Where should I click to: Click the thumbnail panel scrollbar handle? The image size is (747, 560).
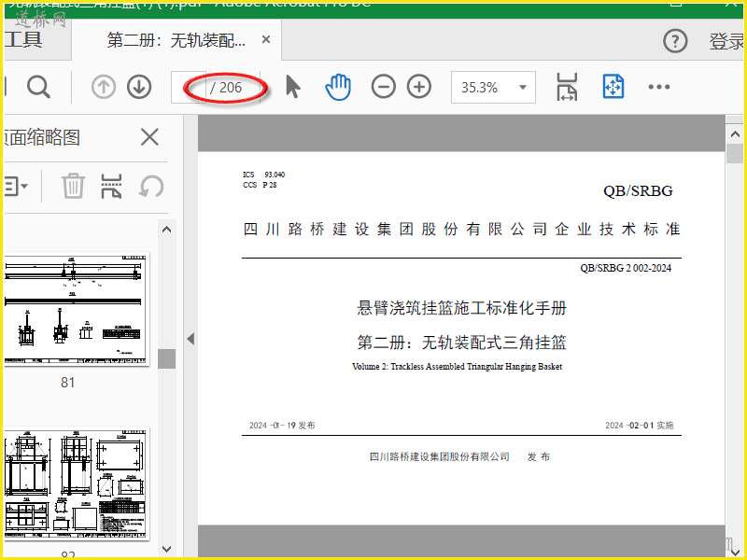coord(166,358)
